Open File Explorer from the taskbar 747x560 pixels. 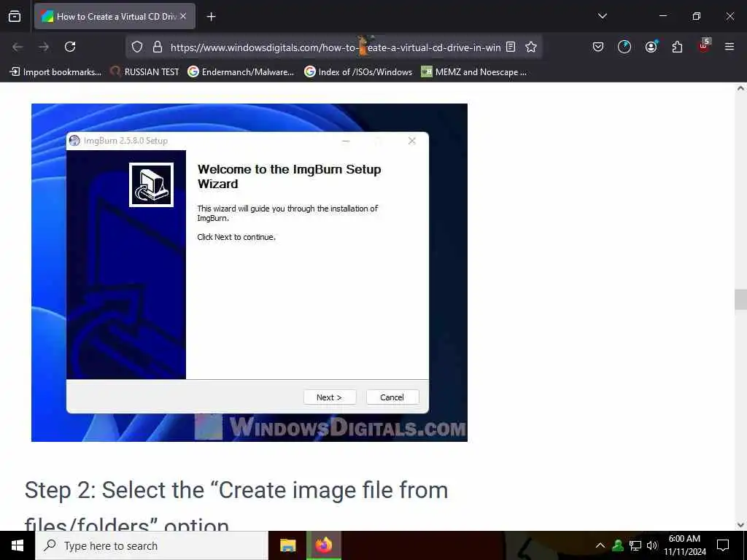pyautogui.click(x=287, y=545)
